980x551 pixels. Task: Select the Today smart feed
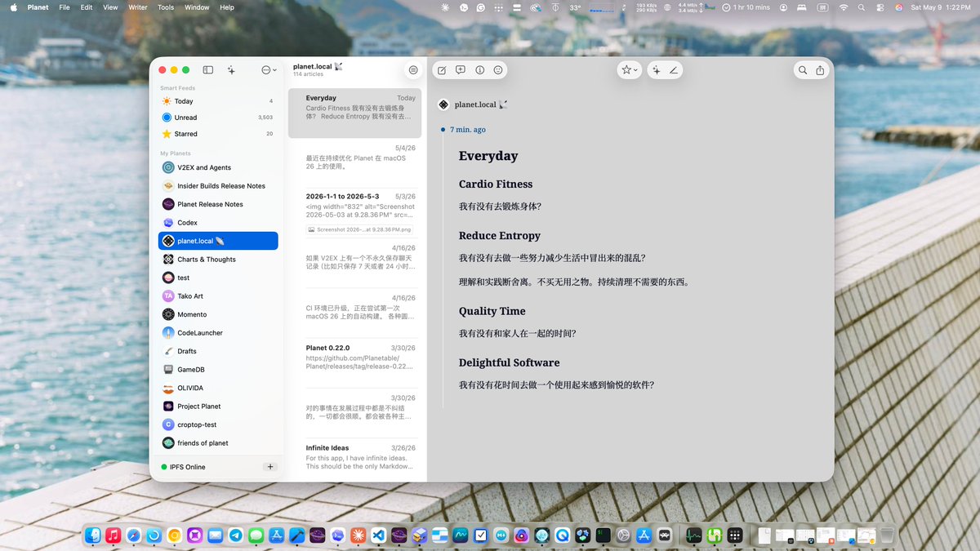218,101
